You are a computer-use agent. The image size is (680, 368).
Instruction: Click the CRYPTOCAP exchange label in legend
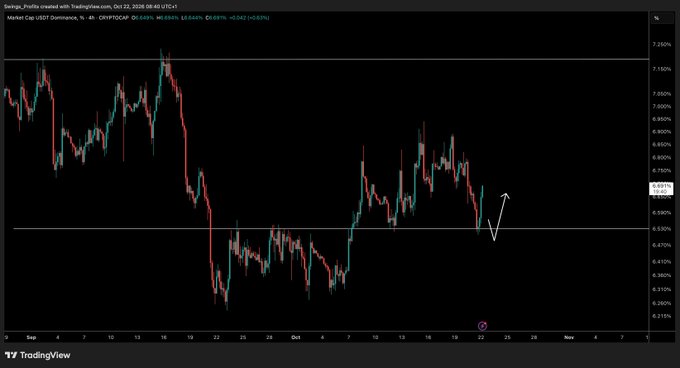pyautogui.click(x=114, y=18)
